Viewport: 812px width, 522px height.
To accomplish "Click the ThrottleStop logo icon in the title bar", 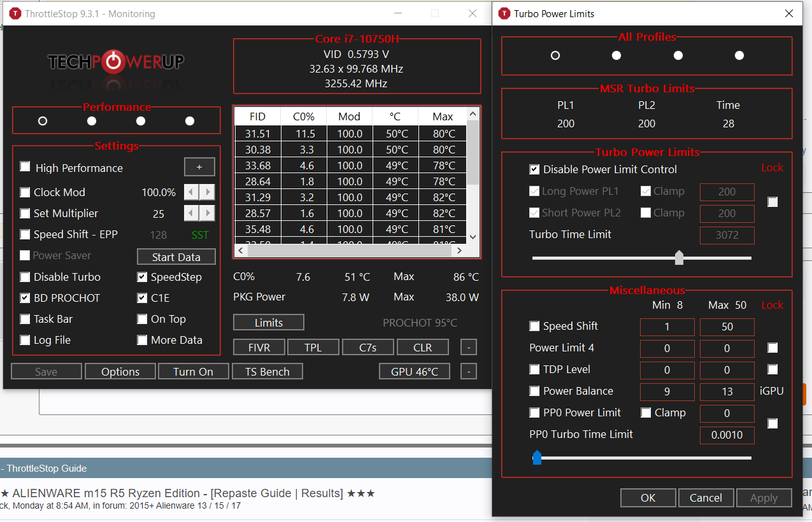I will [x=15, y=13].
